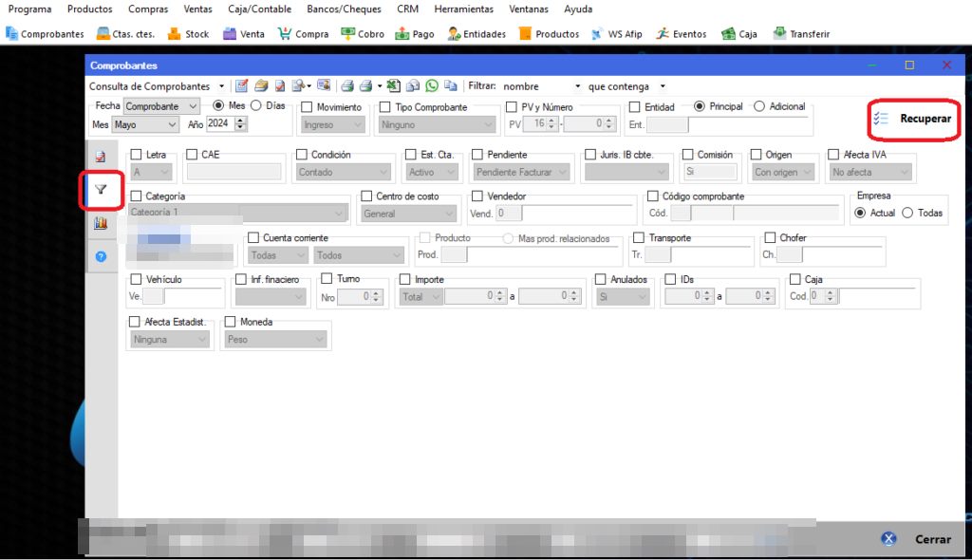Enable the Movimiento checkbox
972x560 pixels.
click(x=307, y=107)
